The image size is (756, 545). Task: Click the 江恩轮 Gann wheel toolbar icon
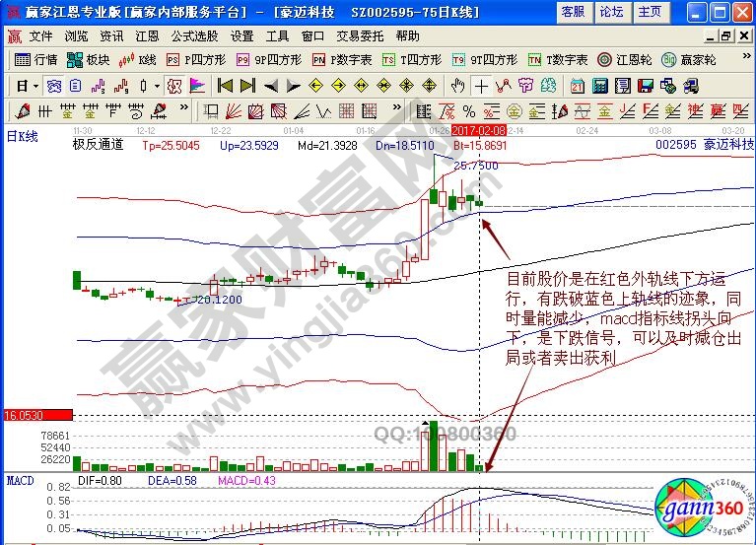pos(627,59)
